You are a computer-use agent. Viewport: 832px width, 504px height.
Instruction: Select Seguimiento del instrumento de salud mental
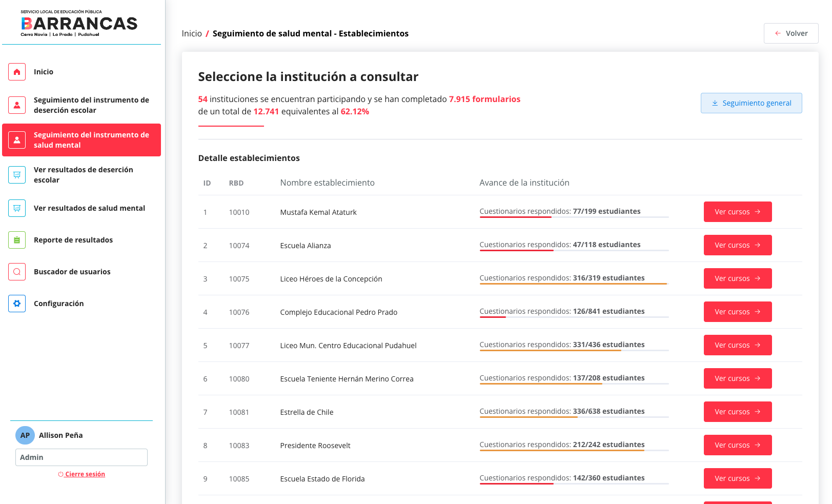[x=82, y=140]
